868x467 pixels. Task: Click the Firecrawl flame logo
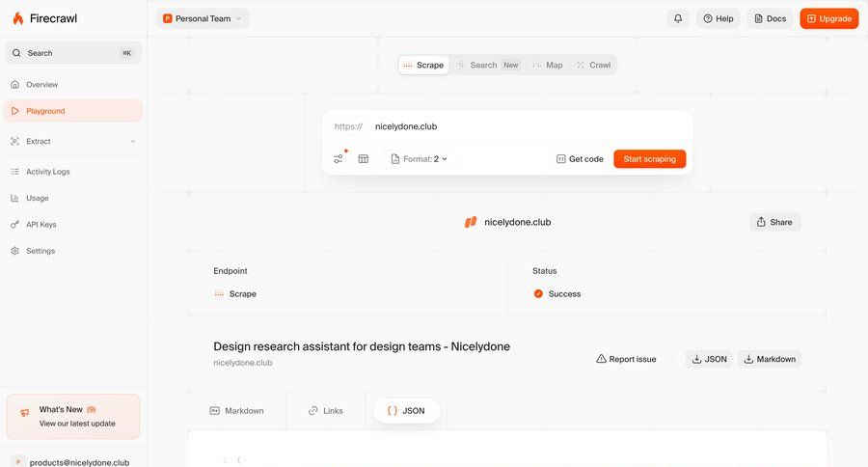pyautogui.click(x=17, y=18)
